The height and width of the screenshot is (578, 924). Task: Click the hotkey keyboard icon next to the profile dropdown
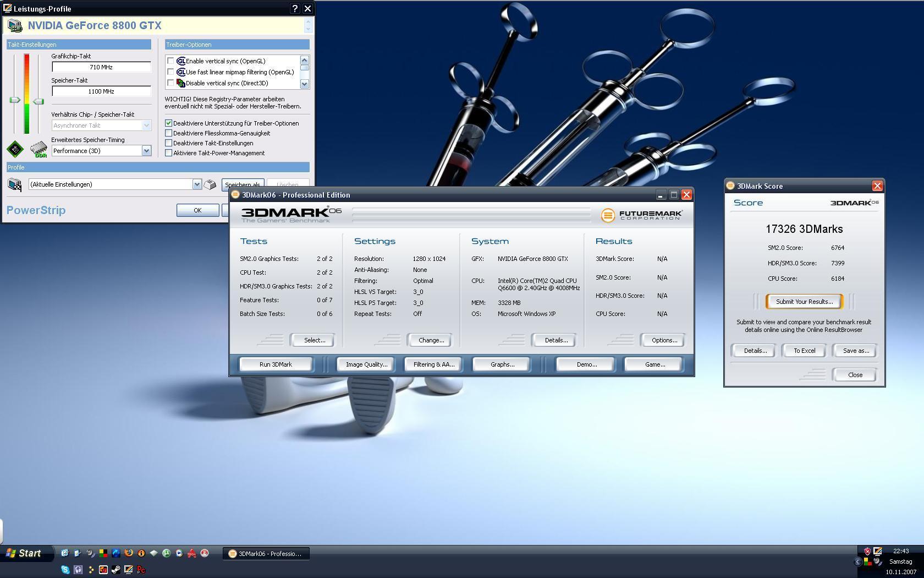(210, 184)
